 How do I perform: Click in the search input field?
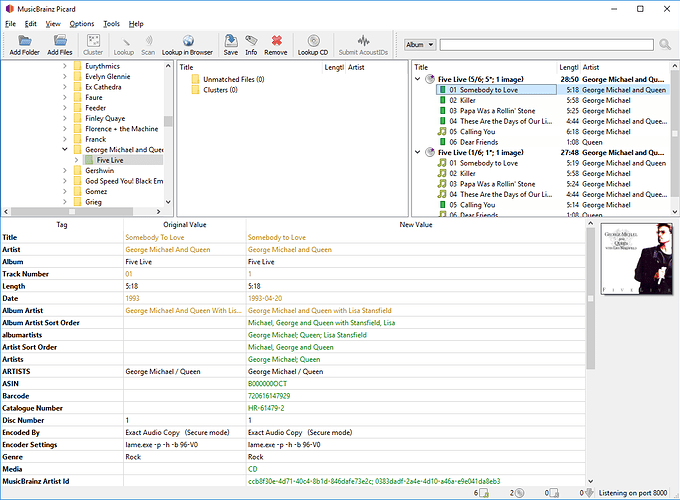[x=546, y=45]
